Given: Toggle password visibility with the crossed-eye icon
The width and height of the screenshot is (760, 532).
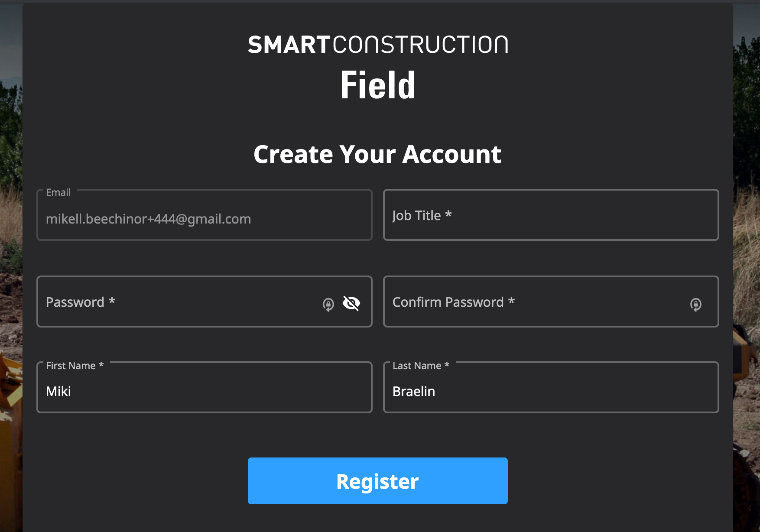Looking at the screenshot, I should [x=351, y=303].
